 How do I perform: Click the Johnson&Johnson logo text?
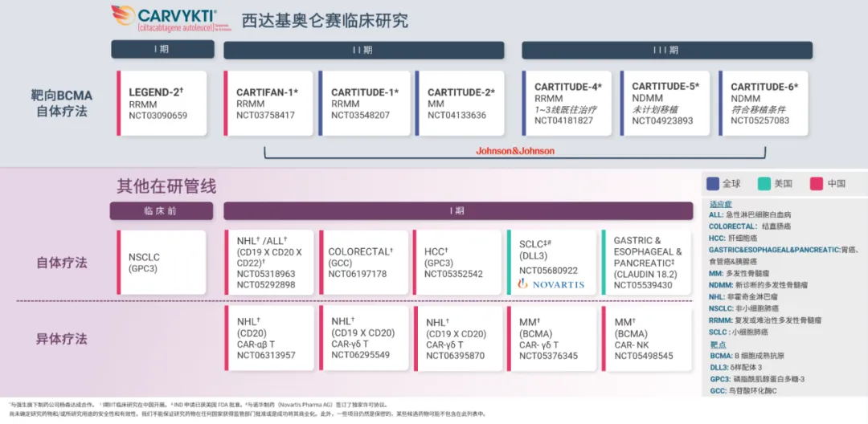[515, 151]
